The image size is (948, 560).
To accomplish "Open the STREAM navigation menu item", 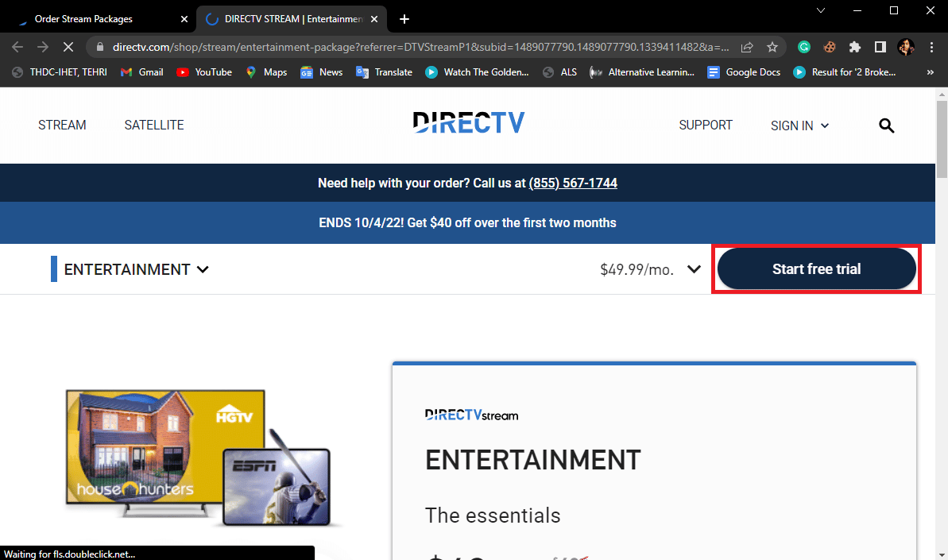I will [x=62, y=126].
